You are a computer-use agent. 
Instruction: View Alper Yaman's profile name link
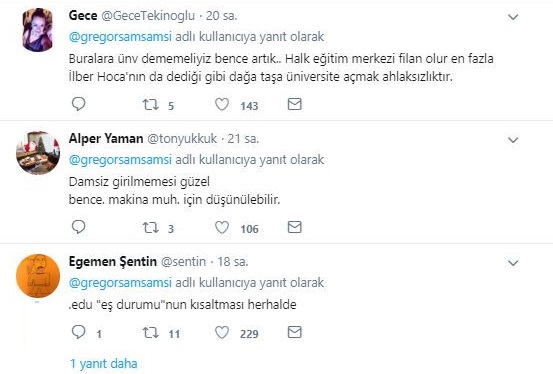pos(106,138)
